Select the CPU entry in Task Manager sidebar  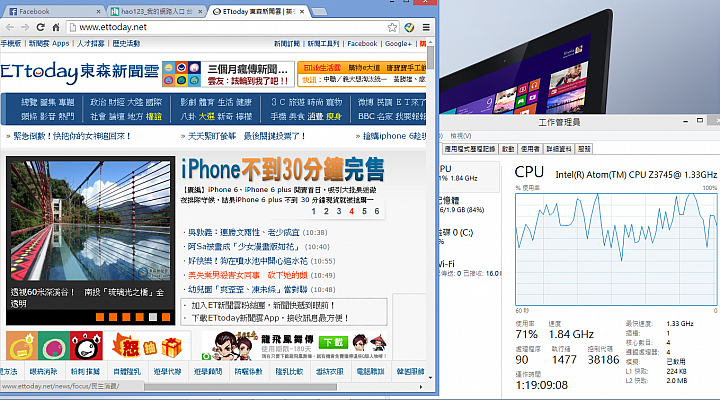469,176
